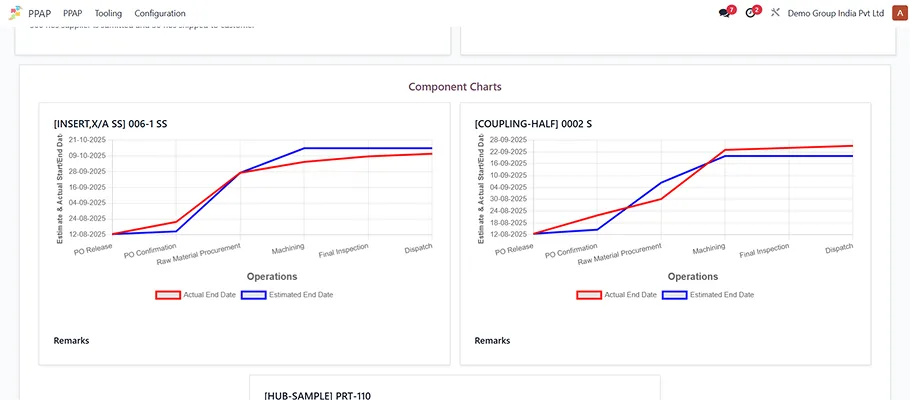Open the activities clock icon
This screenshot has height=400, width=911.
coord(750,13)
